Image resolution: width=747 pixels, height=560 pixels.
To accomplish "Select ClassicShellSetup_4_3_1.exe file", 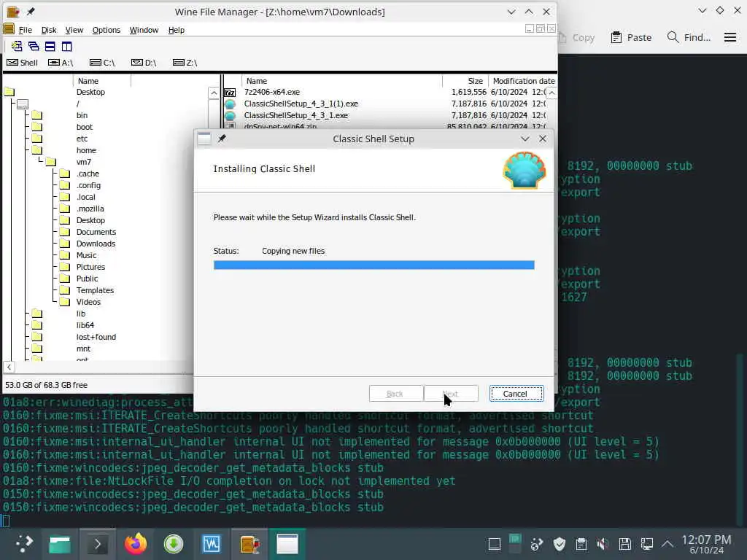I will click(296, 115).
